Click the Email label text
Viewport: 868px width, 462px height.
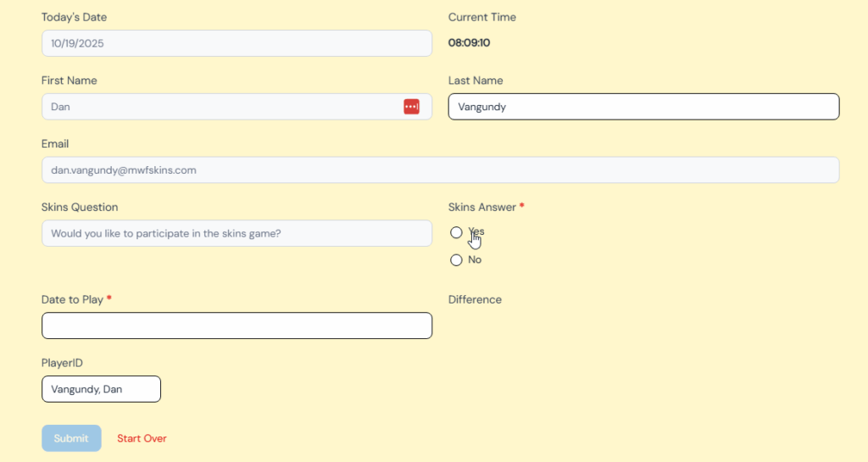pos(55,143)
